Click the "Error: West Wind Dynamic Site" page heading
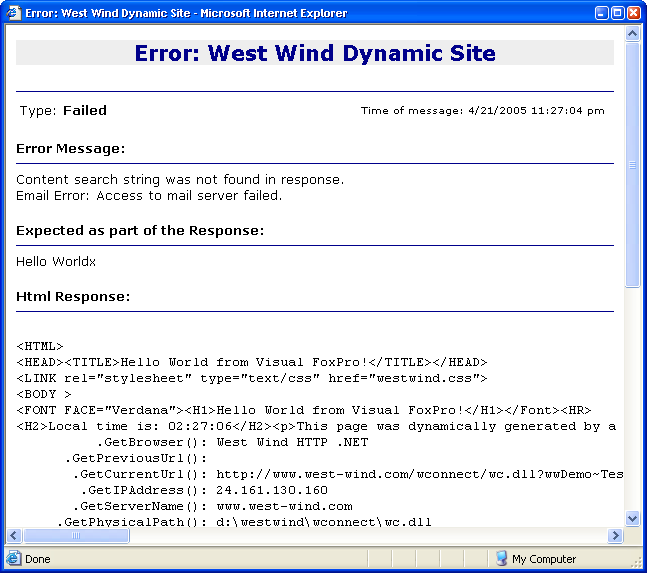 click(315, 53)
